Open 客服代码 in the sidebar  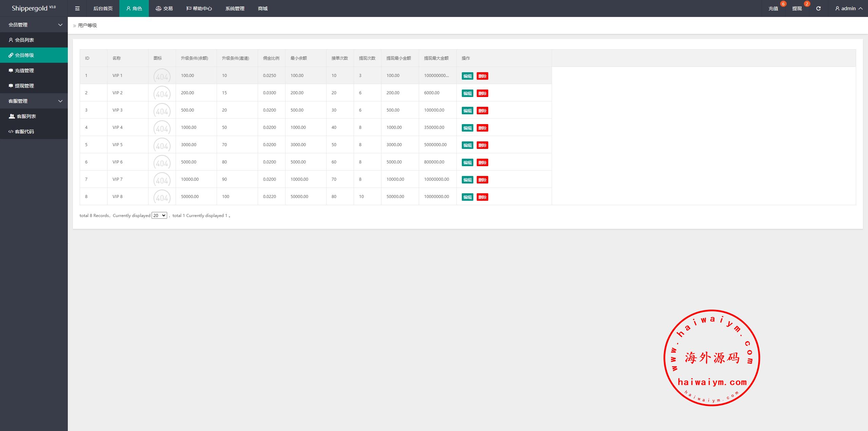coord(24,132)
